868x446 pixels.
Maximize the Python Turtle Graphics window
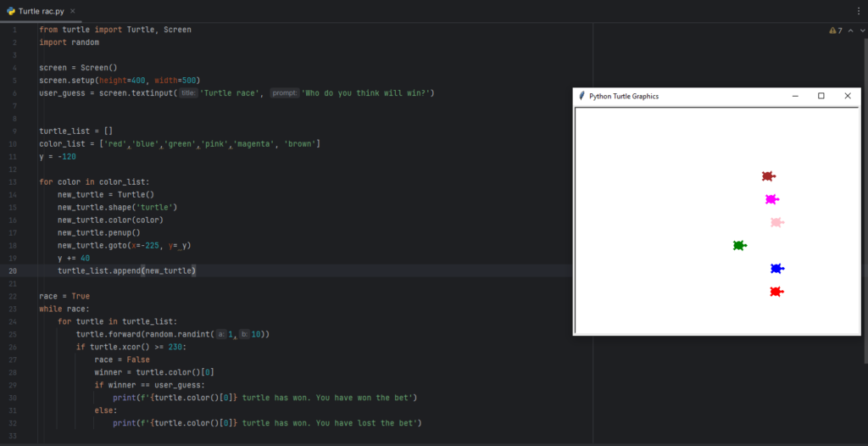[821, 96]
